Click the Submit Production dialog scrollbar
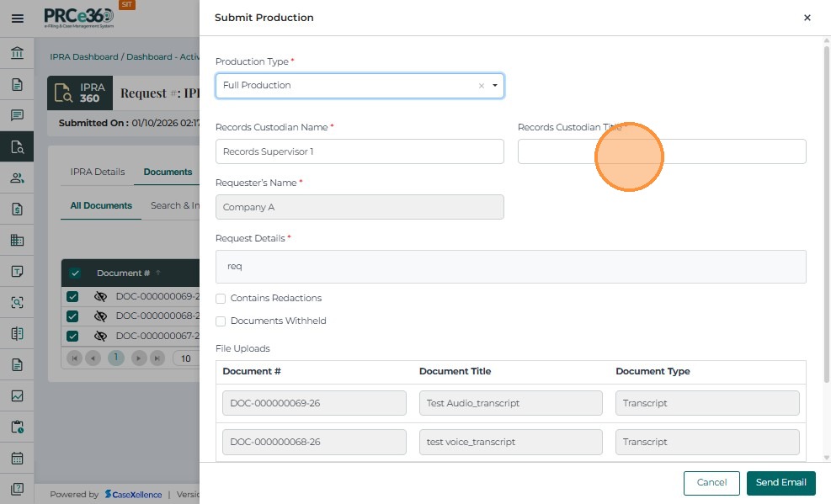The width and height of the screenshot is (831, 504). click(x=826, y=210)
